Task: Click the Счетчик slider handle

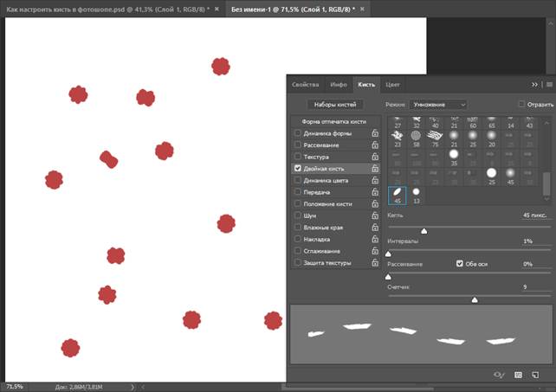Action: (475, 300)
